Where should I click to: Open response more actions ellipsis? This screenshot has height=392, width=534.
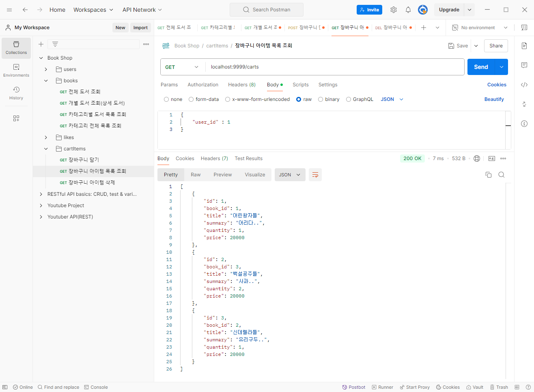[x=503, y=159]
